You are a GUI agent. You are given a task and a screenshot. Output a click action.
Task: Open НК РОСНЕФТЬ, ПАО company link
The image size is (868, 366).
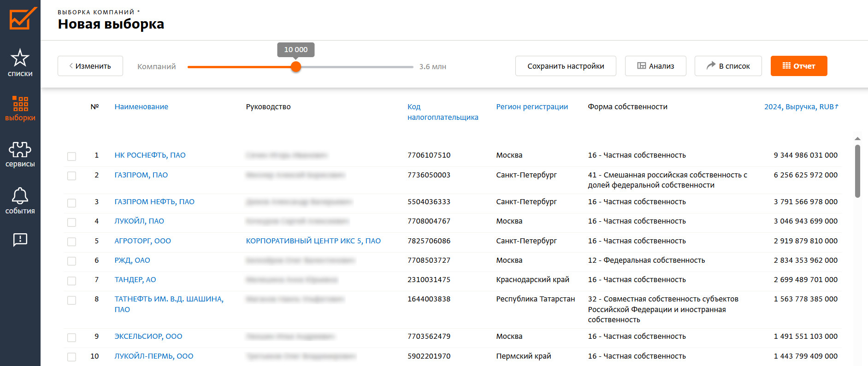click(x=150, y=155)
